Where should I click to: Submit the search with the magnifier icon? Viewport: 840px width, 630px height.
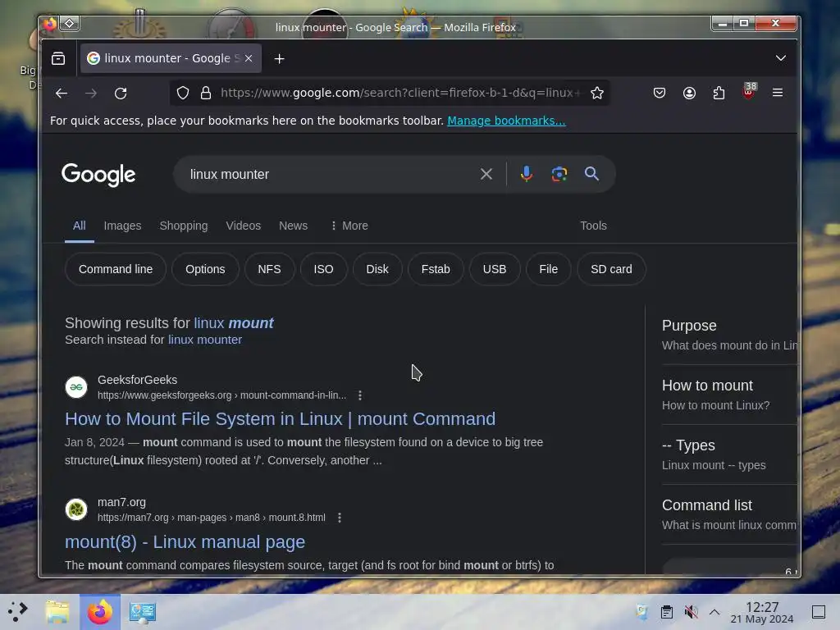pos(591,174)
